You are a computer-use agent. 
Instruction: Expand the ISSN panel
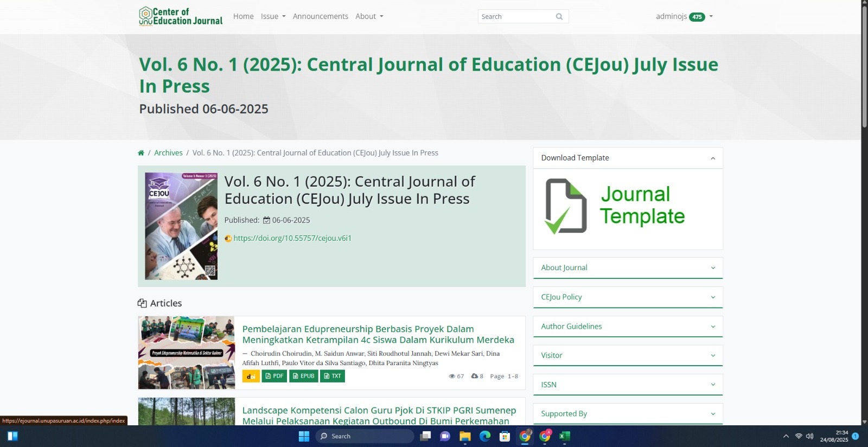coord(628,385)
